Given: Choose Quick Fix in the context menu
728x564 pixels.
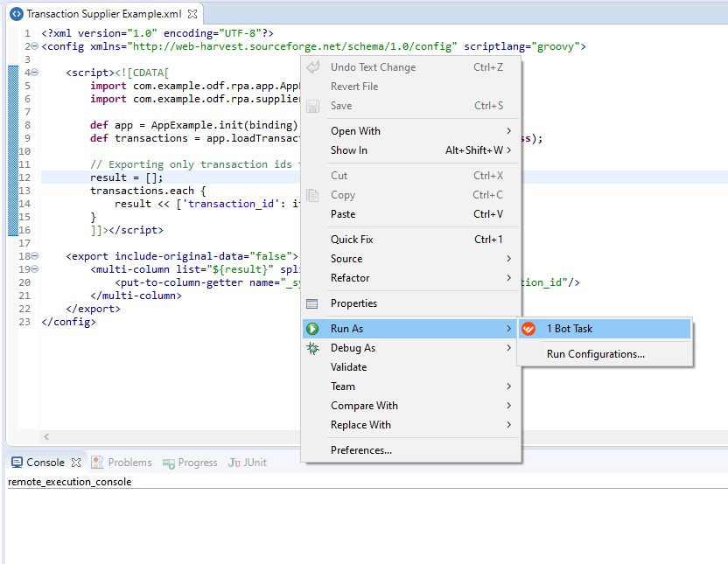Looking at the screenshot, I should (410, 240).
